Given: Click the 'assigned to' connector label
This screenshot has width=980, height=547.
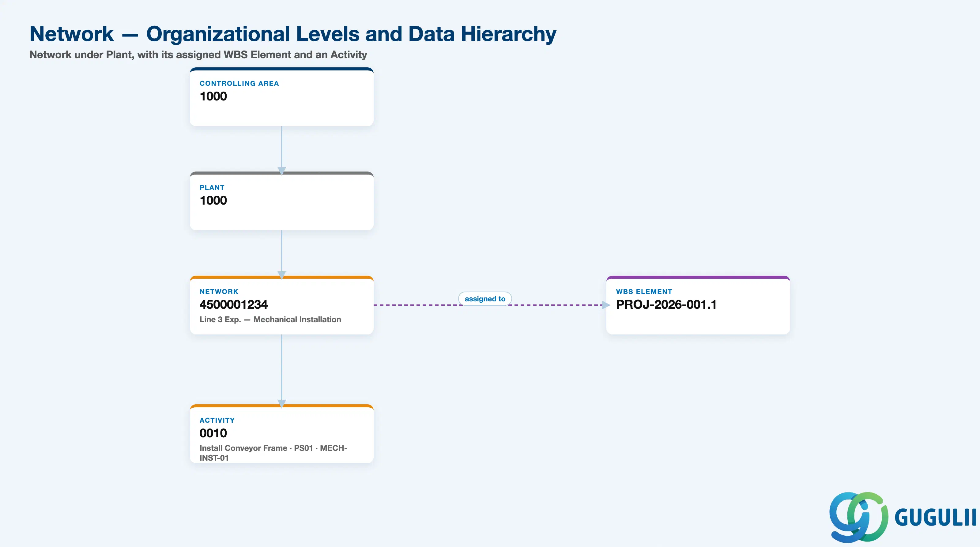Looking at the screenshot, I should pyautogui.click(x=485, y=299).
